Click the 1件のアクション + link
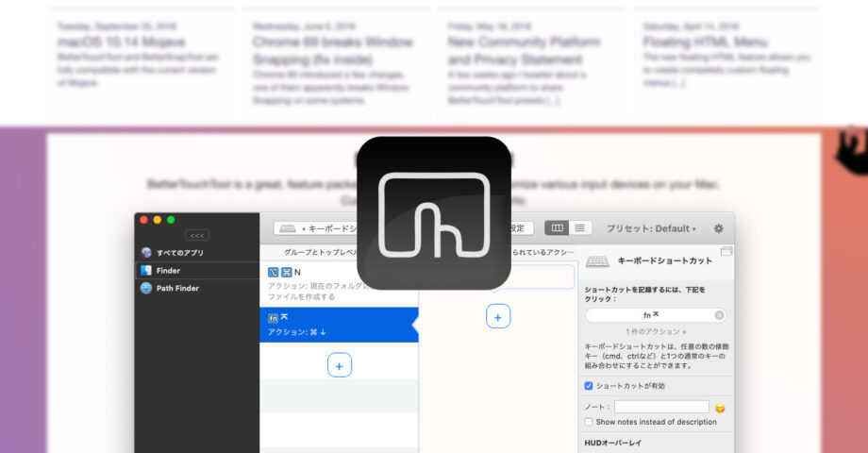The image size is (868, 453). tap(656, 331)
